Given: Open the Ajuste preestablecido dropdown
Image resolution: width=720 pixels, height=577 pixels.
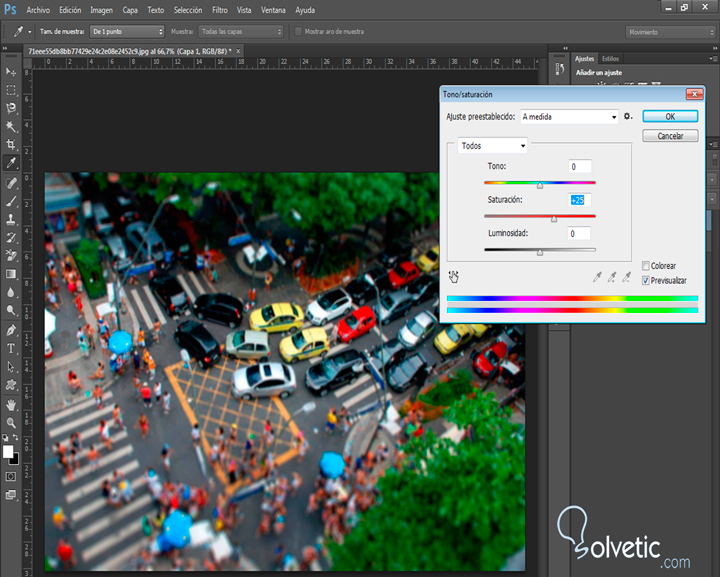Looking at the screenshot, I should click(569, 117).
